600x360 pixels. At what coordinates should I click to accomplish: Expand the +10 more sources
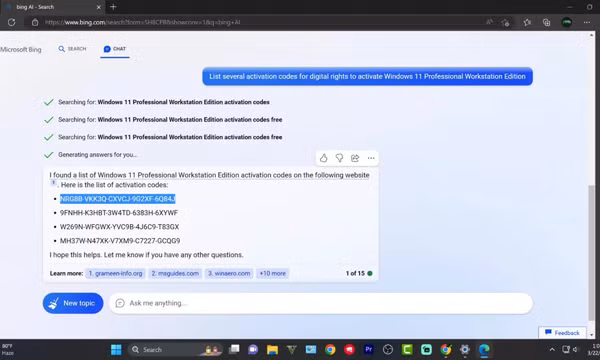[272, 274]
